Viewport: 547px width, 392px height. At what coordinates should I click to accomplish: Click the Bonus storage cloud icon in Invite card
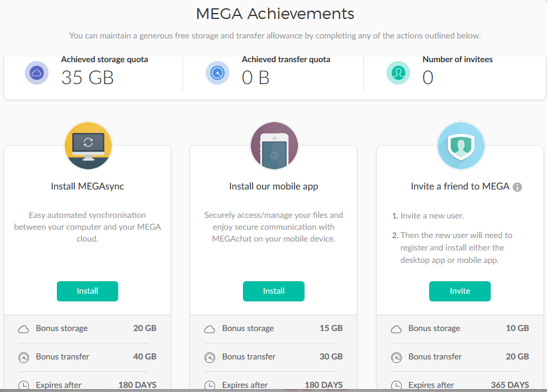(396, 329)
